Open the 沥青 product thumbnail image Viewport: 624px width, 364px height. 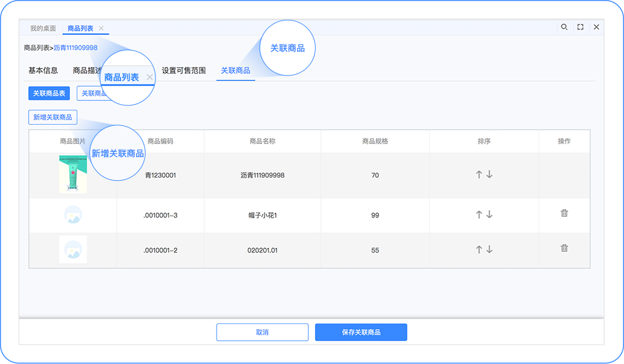click(x=73, y=175)
